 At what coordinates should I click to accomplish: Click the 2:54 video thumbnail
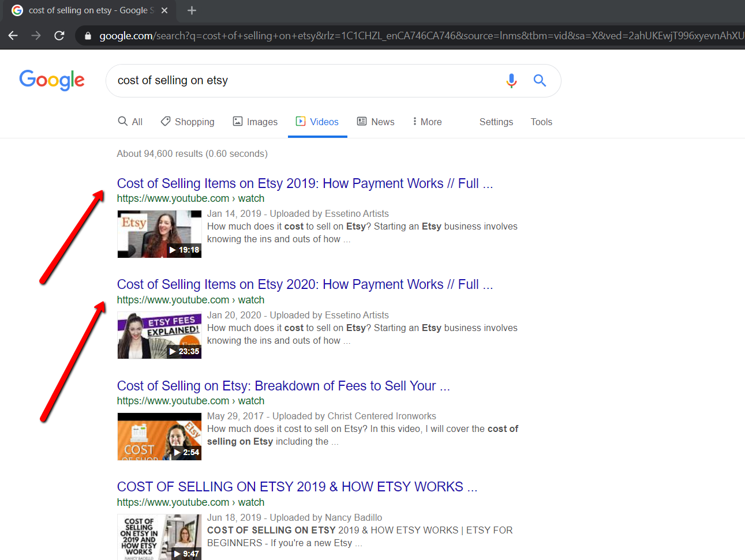point(159,436)
